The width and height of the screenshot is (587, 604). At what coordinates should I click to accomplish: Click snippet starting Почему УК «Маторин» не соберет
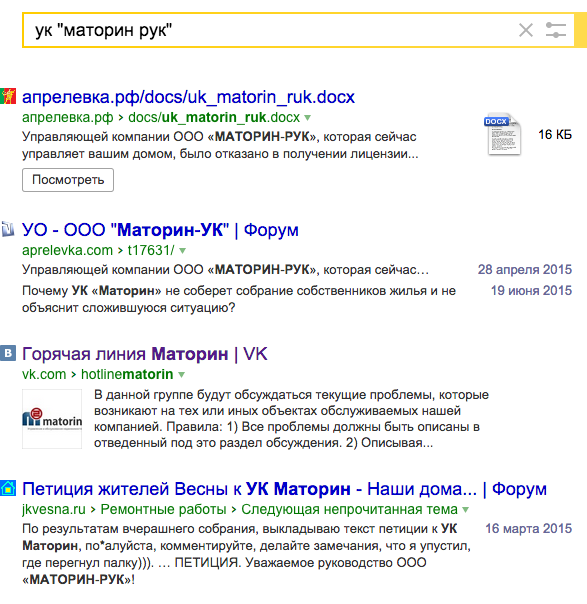coord(239,299)
